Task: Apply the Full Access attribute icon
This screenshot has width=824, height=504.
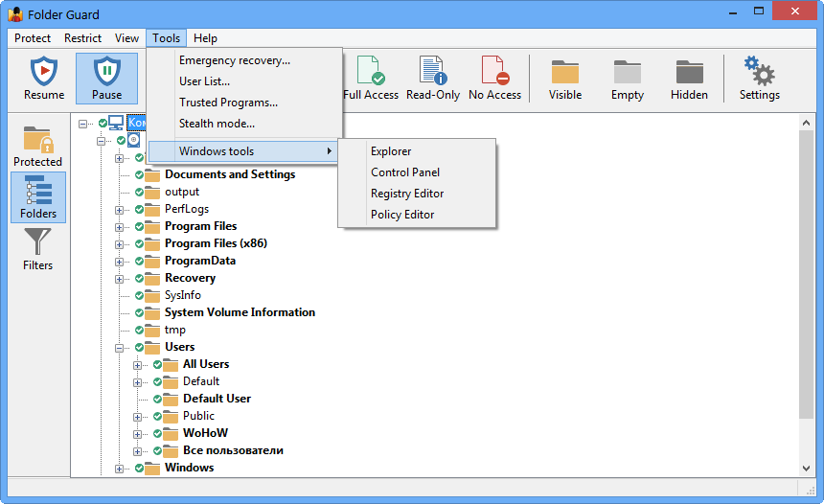Action: pyautogui.click(x=371, y=70)
